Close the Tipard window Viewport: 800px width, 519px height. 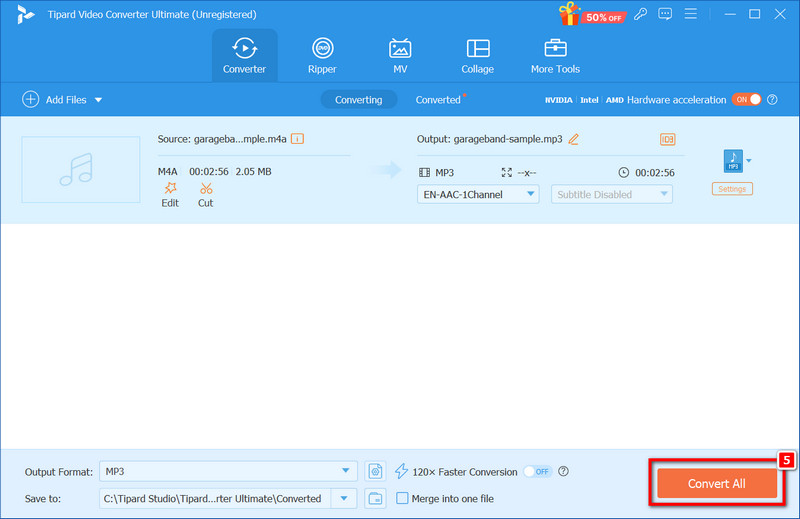[x=780, y=14]
